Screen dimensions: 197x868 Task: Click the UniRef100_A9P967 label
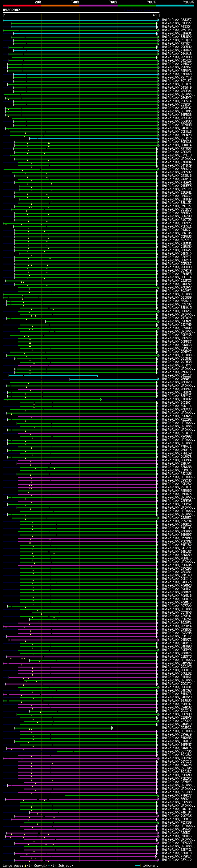click(177, 67)
